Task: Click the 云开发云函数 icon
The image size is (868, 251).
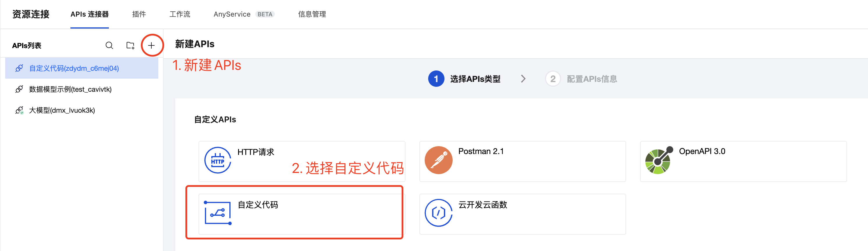Action: pos(438,213)
